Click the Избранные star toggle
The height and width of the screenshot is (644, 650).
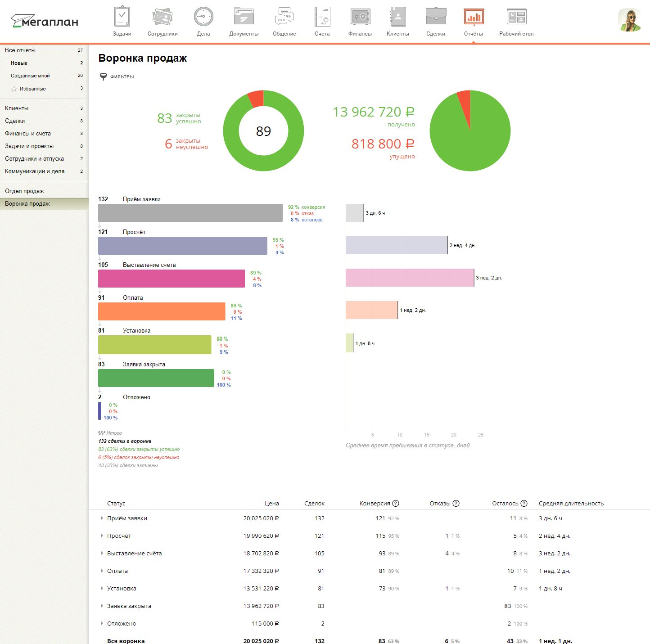[14, 89]
